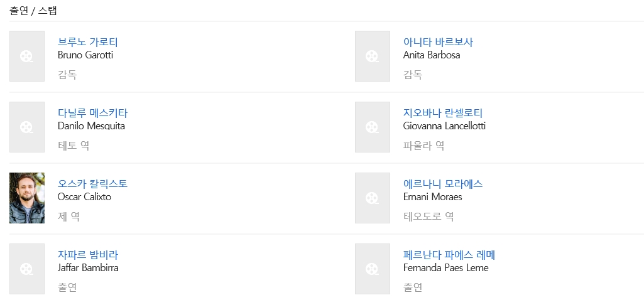Viewport: 644px width, 305px height.
Task: Click placeholder film icon beside Bruno Garotti
Action: (x=27, y=56)
